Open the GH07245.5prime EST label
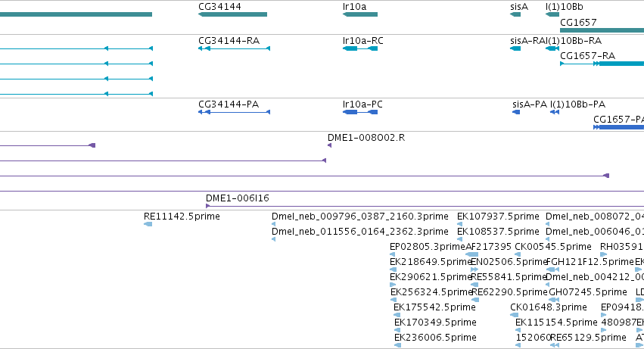 tap(588, 292)
